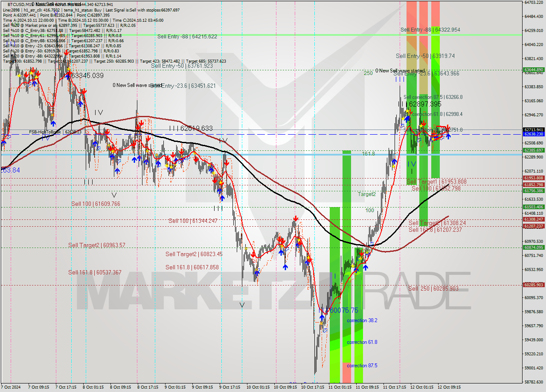Click the 63644.890 price tag on axis
This screenshot has height=392, width=546.
[x=534, y=69]
